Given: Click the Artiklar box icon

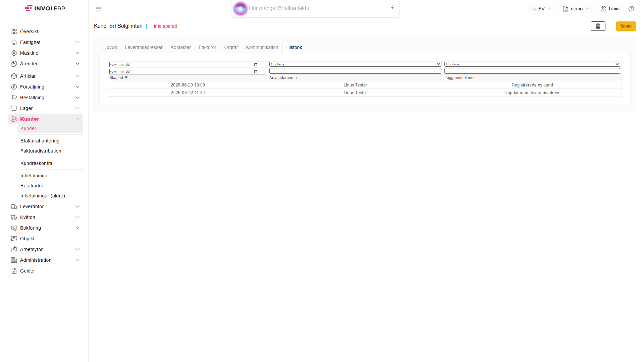Looking at the screenshot, I should (x=14, y=76).
